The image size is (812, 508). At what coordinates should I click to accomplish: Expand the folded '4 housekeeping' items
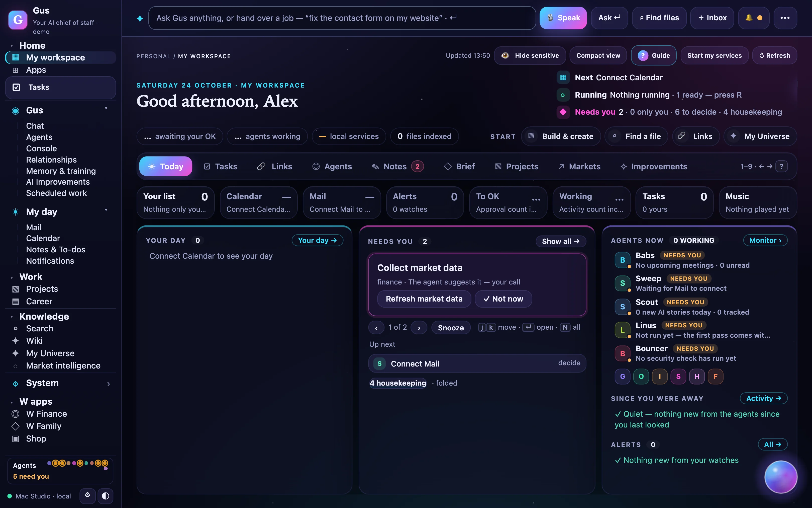pos(398,383)
